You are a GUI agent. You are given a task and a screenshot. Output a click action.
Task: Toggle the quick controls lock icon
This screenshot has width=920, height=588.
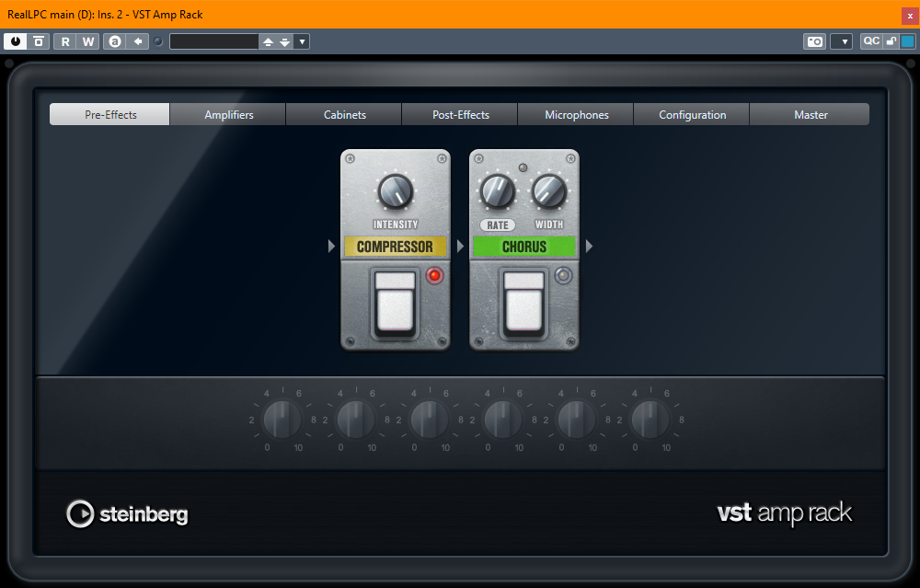click(891, 41)
